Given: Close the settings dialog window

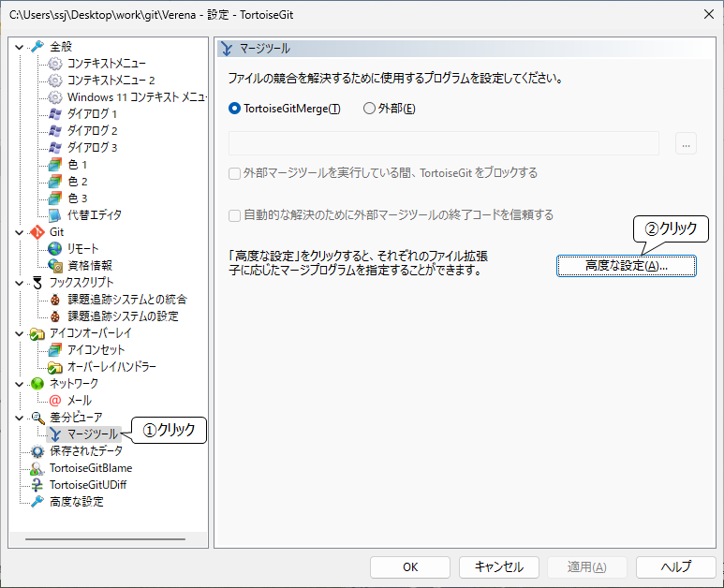Looking at the screenshot, I should pos(709,14).
